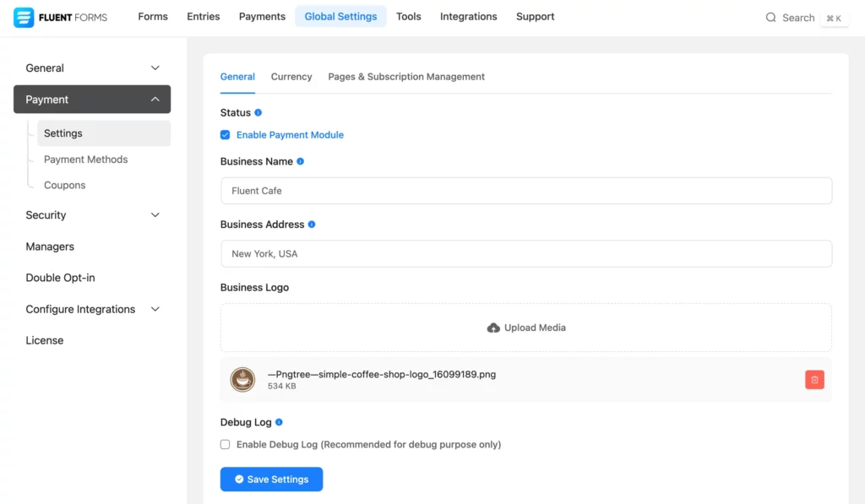865x504 pixels.
Task: Click the Fluent Forms logo icon
Action: [24, 17]
